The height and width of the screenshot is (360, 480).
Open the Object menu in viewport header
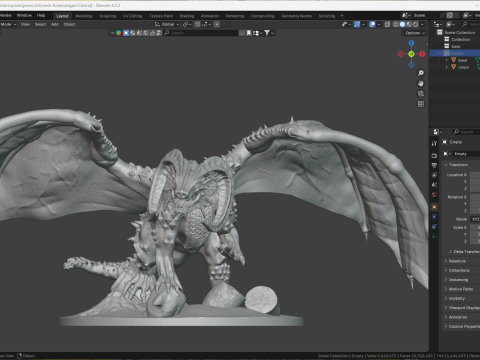pos(69,24)
